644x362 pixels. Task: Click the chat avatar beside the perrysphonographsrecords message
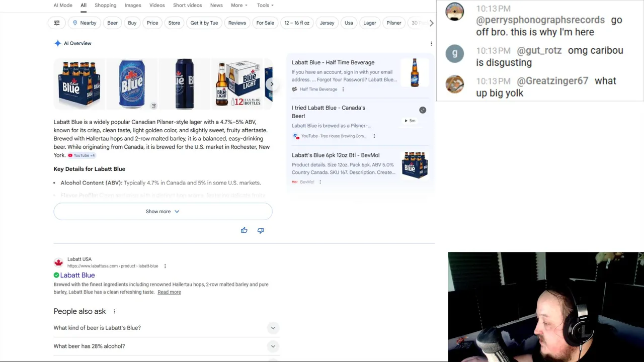point(455,12)
